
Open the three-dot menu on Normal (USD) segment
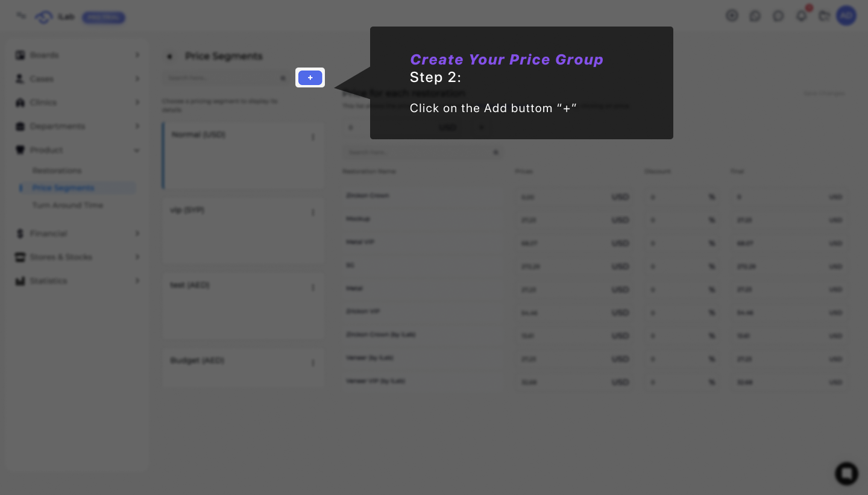313,137
